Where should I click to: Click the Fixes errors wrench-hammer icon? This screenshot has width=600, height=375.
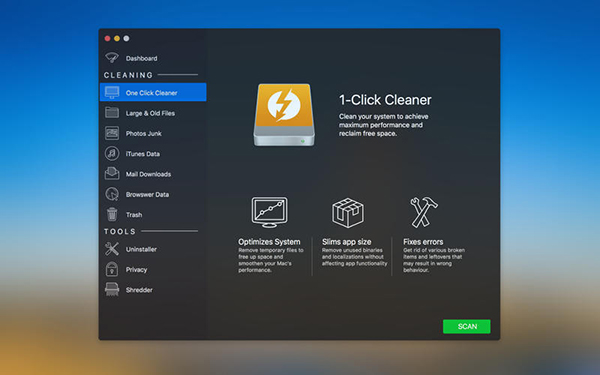tap(424, 212)
